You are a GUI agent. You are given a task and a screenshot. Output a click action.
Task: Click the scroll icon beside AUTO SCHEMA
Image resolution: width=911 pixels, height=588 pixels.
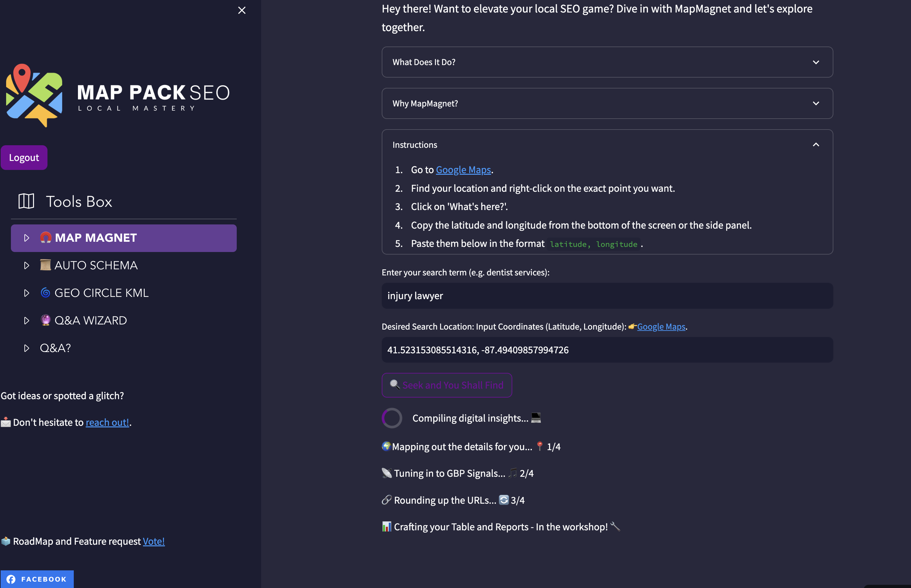(x=46, y=265)
